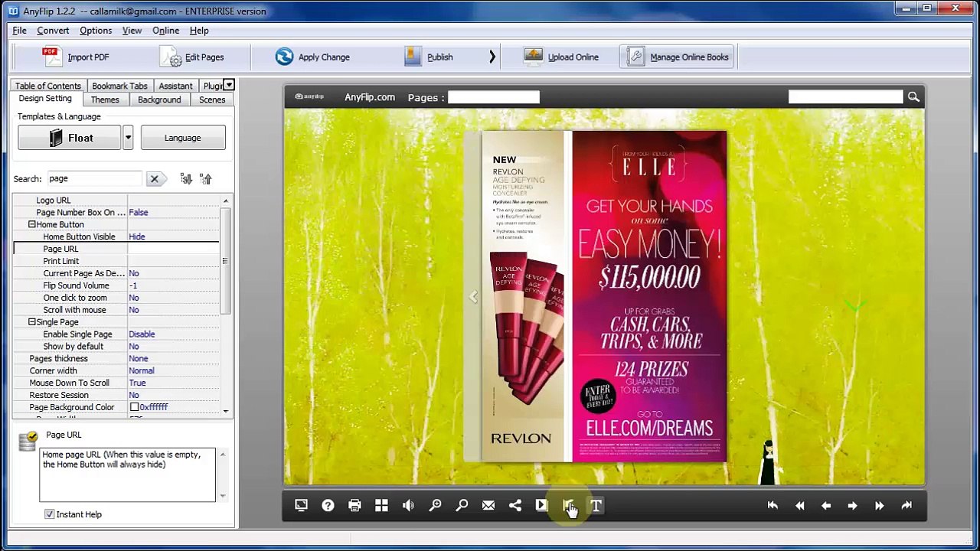Click the top-right search box in the viewer
The image size is (980, 551).
tap(846, 96)
